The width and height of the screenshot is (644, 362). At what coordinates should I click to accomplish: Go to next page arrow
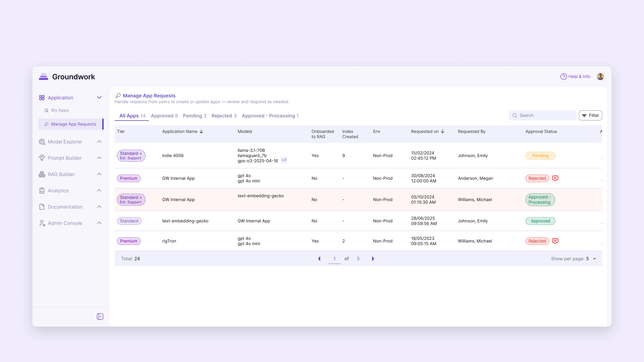tap(373, 259)
